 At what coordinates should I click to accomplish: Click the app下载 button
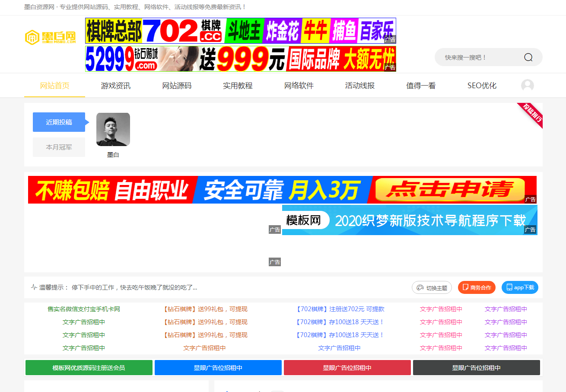(520, 287)
